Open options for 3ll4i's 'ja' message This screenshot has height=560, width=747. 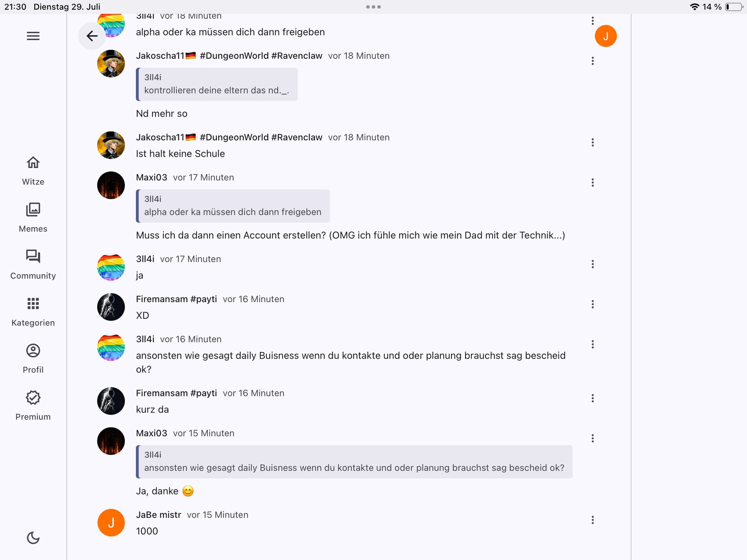(x=593, y=264)
